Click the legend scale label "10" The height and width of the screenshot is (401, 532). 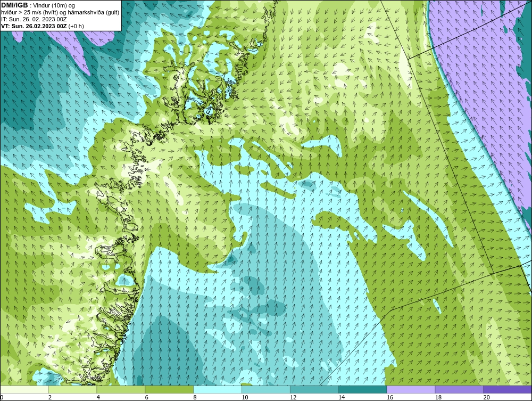pyautogui.click(x=245, y=397)
